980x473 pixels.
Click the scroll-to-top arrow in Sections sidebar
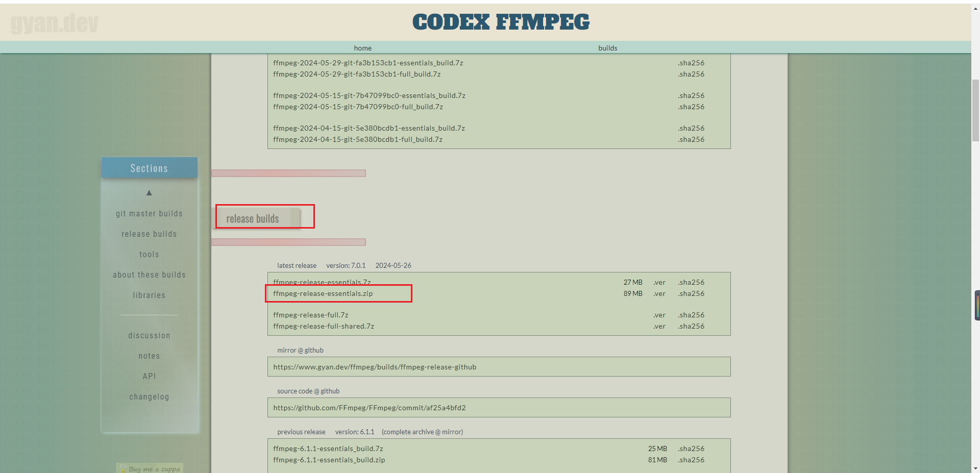(x=149, y=193)
